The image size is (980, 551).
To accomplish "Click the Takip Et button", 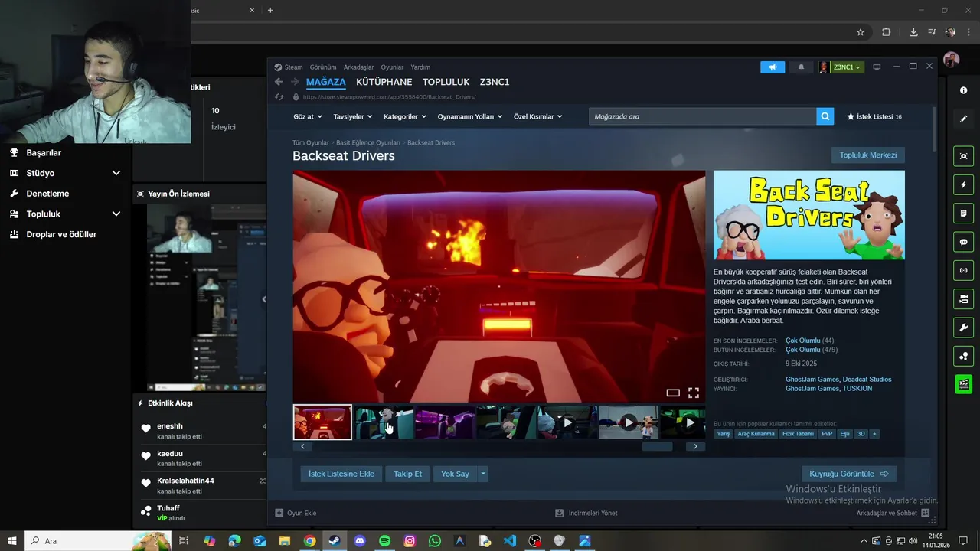I will point(407,474).
